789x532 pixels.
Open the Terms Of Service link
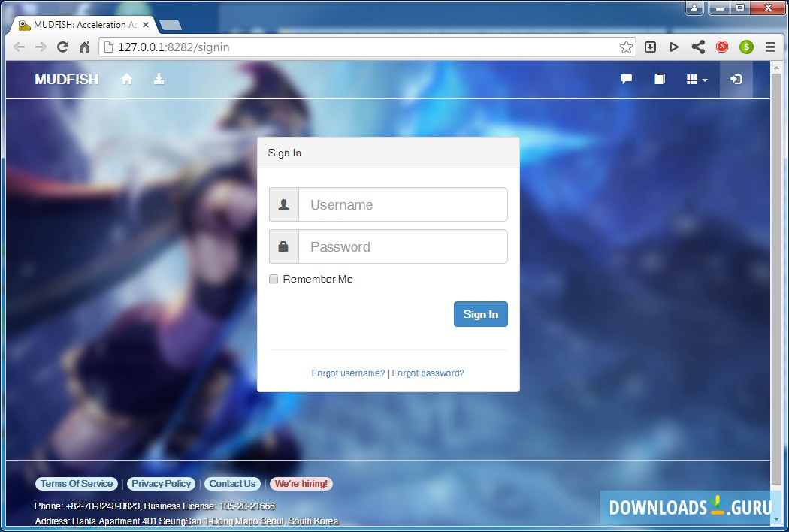click(77, 484)
